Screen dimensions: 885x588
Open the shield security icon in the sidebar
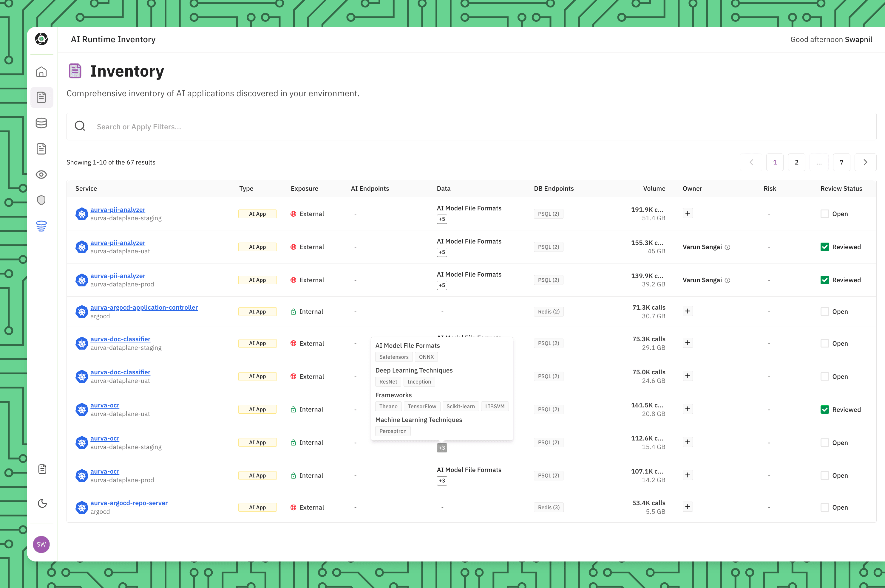coord(41,200)
